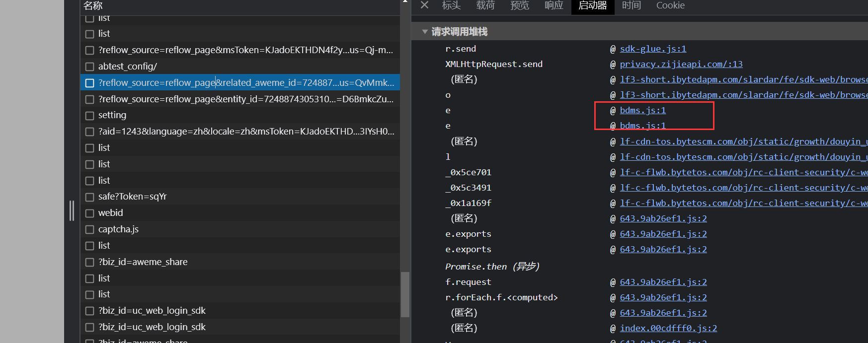This screenshot has width=868, height=343.
Task: Tick checkbox for abtest_config/ request
Action: point(90,67)
